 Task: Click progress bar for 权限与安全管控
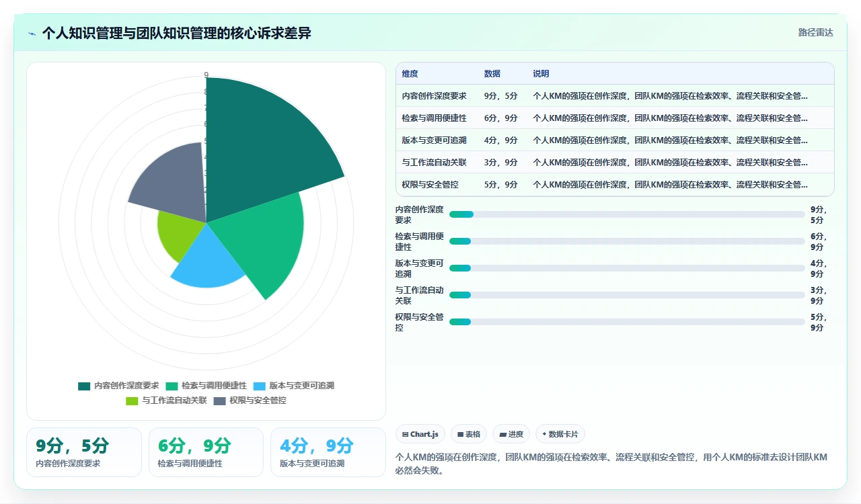tap(627, 322)
